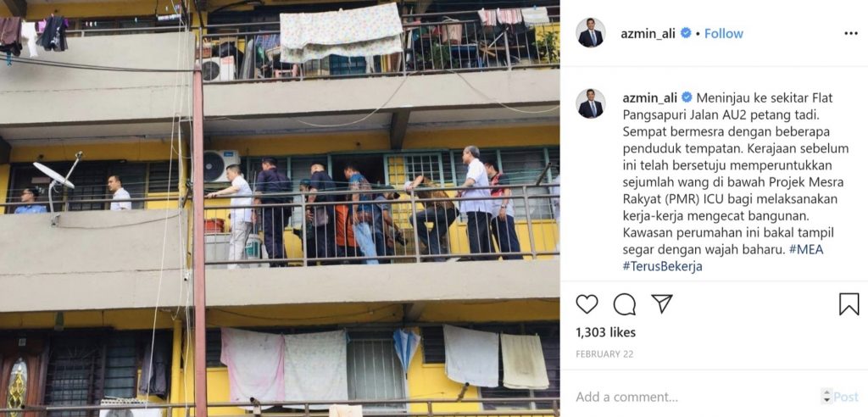Open the apartment balcony post photo
868x417 pixels.
280,208
